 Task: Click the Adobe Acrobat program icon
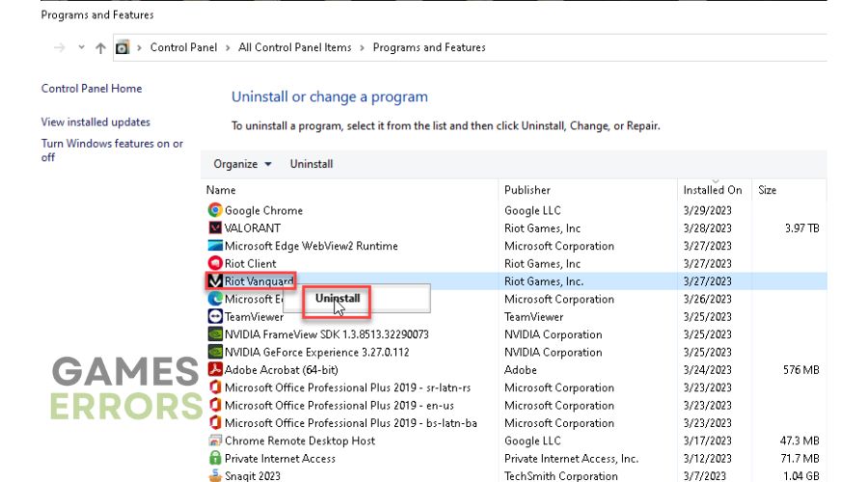click(215, 369)
